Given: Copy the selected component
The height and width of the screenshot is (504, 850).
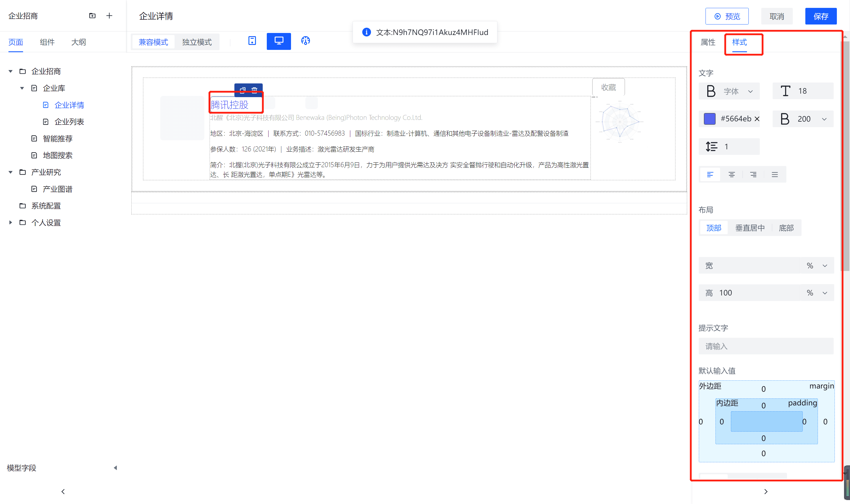Looking at the screenshot, I should (x=242, y=90).
